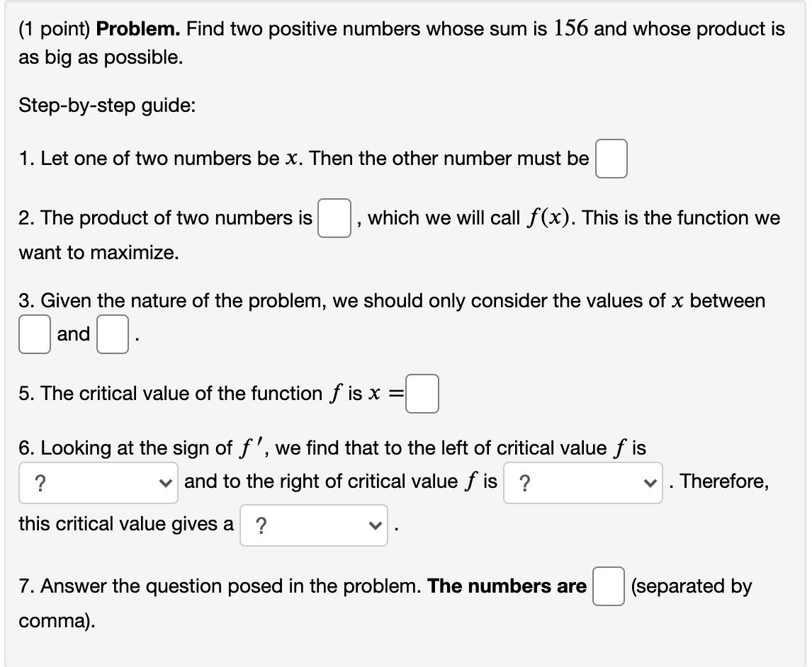Open the second sign dropdown after 'f is'
812x667 pixels.
pyautogui.click(x=582, y=481)
